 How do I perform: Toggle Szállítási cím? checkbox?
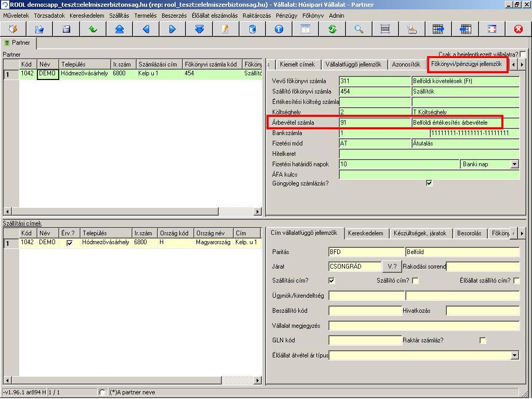tap(331, 281)
